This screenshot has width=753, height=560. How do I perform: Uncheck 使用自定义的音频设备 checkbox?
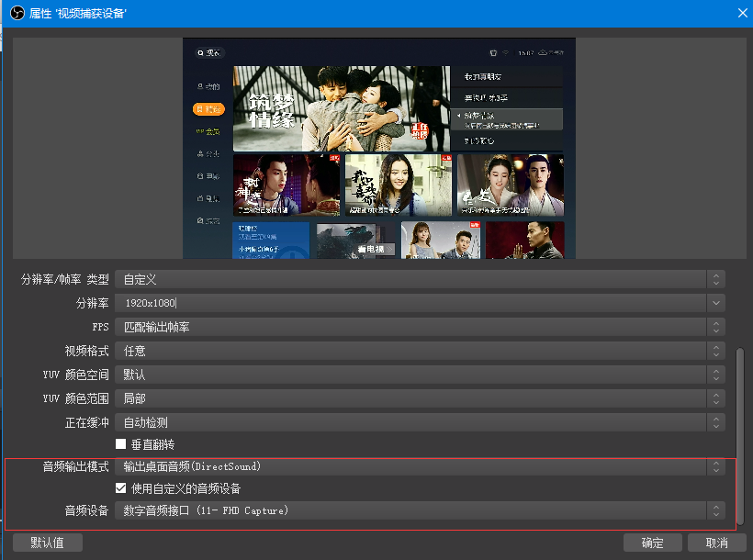pyautogui.click(x=121, y=488)
